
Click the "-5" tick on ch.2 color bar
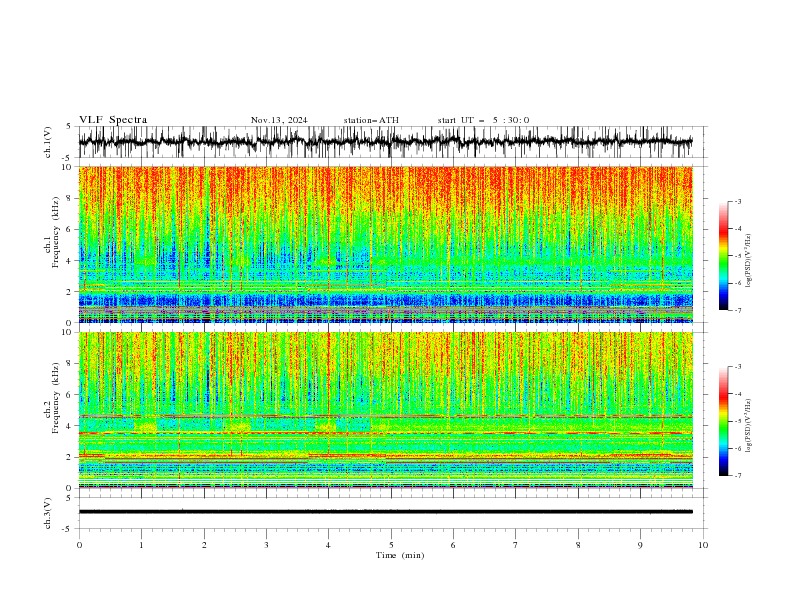click(738, 421)
